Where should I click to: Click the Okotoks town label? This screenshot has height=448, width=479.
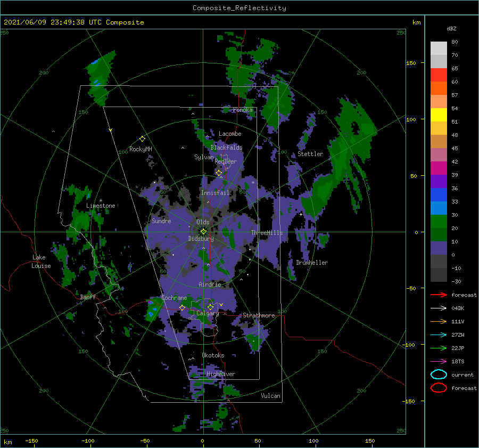point(213,355)
